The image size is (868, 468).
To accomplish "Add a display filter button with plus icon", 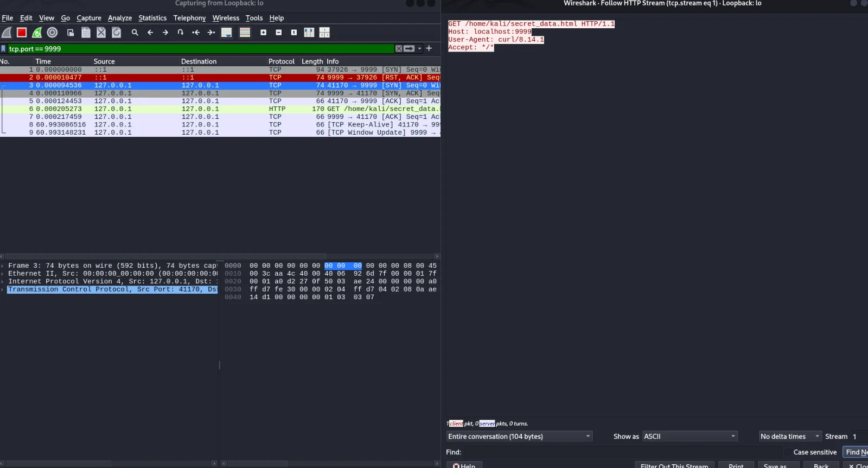I will [x=429, y=48].
